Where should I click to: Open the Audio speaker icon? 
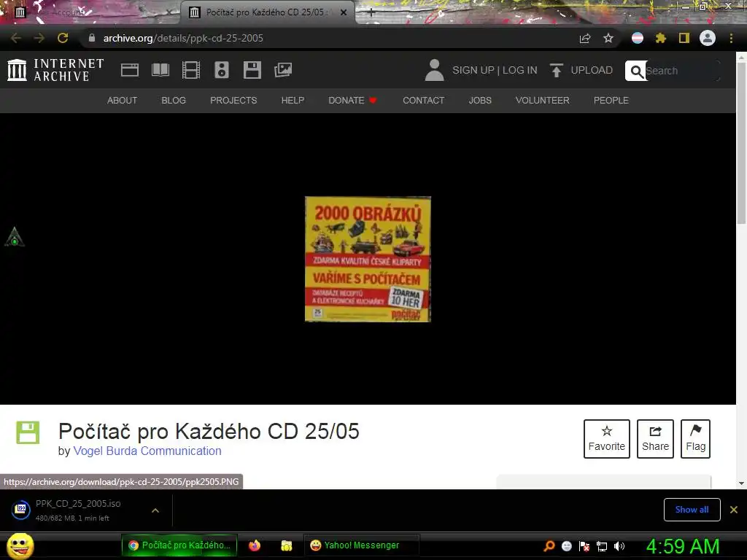pyautogui.click(x=222, y=70)
